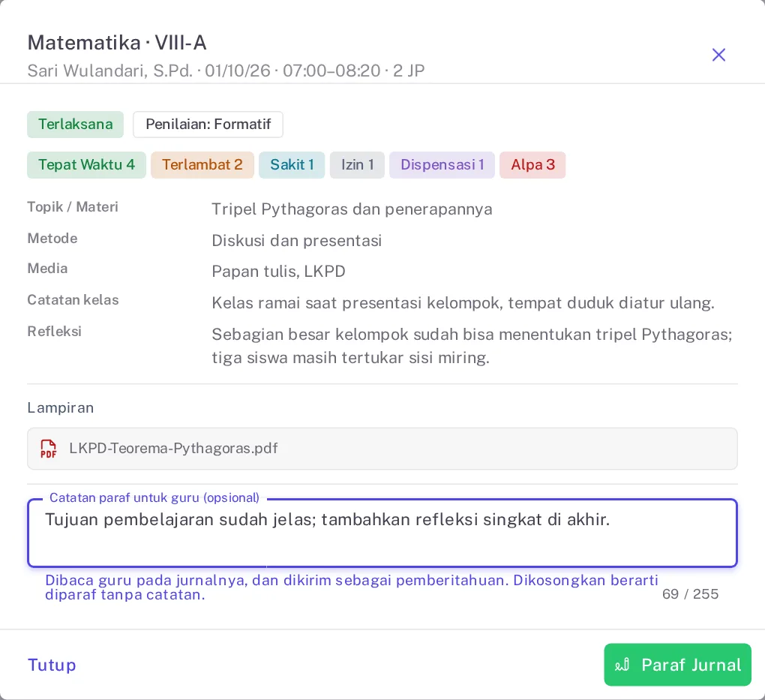Click the signature icon on Paraf Jurnal
Viewport: 765px width, 700px height.
pyautogui.click(x=622, y=665)
